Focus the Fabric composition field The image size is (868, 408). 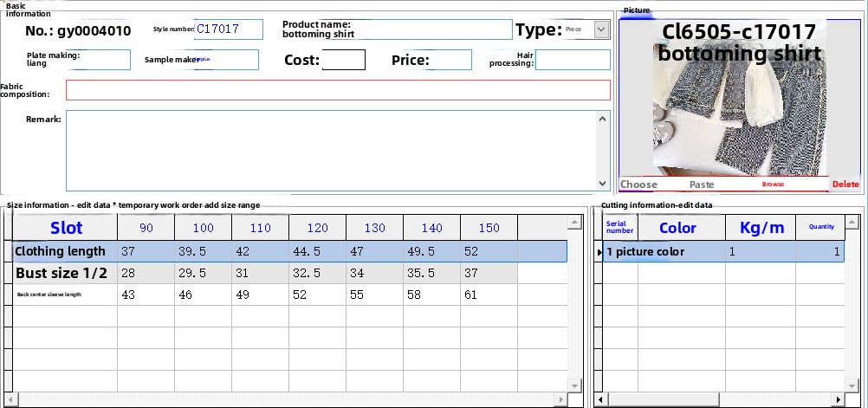338,90
